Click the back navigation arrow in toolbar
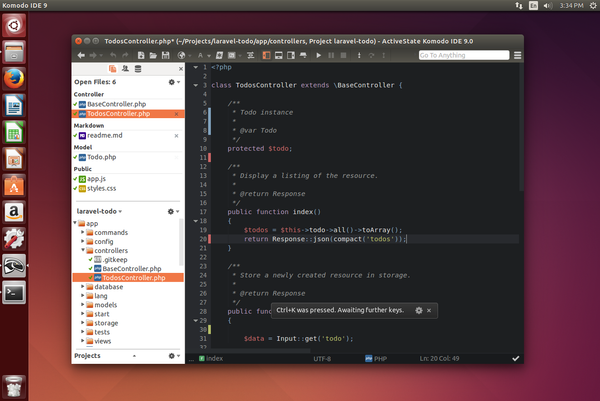The height and width of the screenshot is (401, 600). coord(81,55)
